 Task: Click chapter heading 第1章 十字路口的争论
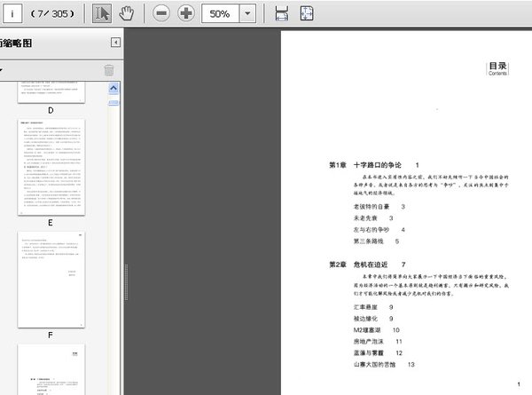(365, 165)
